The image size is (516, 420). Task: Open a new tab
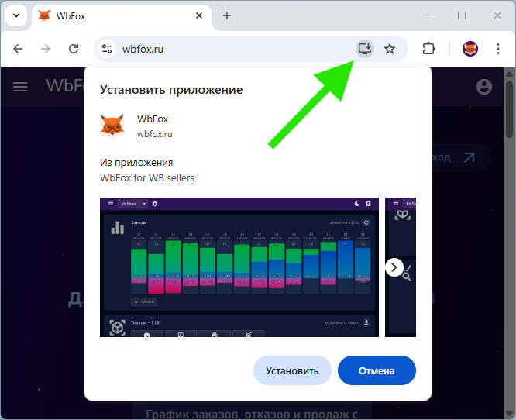pos(227,15)
